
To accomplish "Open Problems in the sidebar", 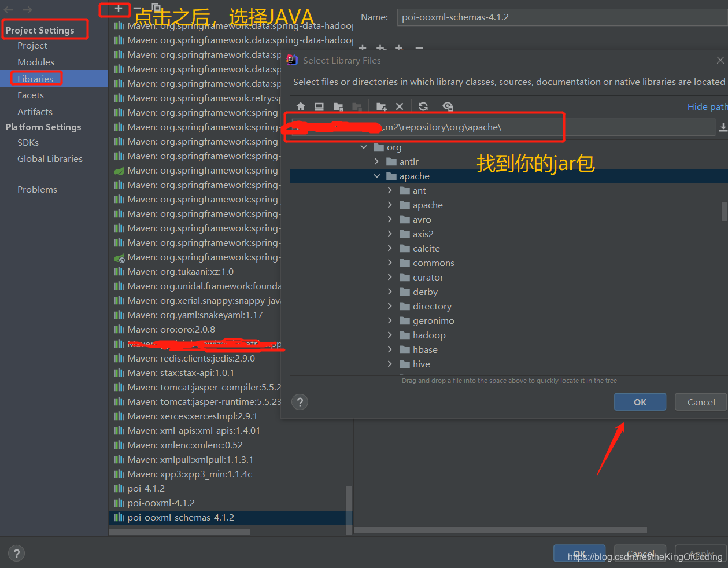I will click(37, 189).
